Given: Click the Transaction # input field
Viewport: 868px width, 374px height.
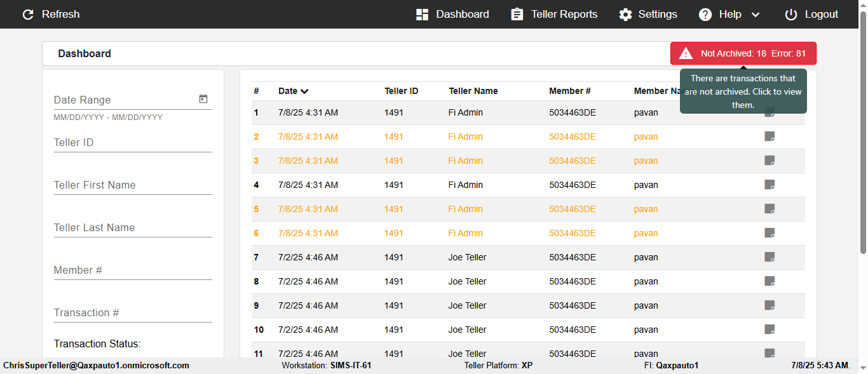Looking at the screenshot, I should [133, 313].
